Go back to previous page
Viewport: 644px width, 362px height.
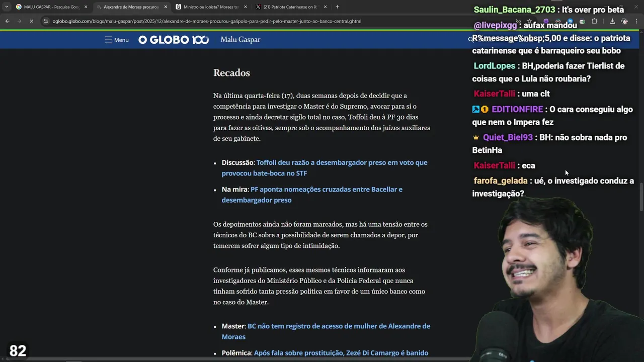click(7, 21)
